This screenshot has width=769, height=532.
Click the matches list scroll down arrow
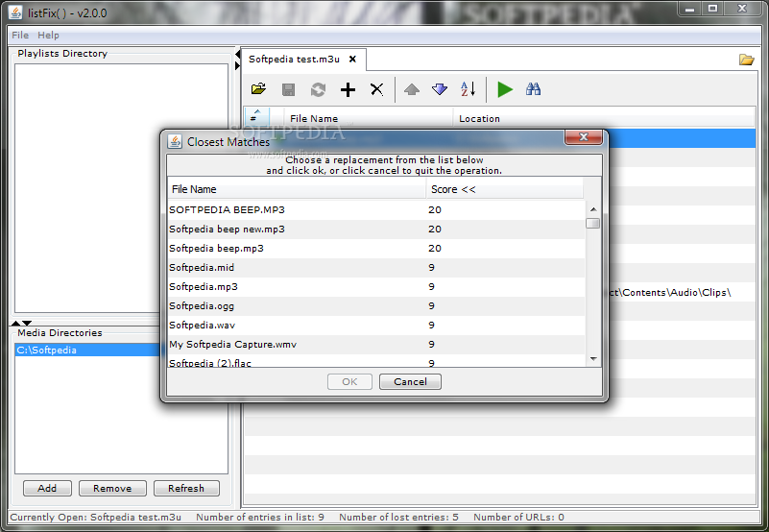(x=593, y=359)
